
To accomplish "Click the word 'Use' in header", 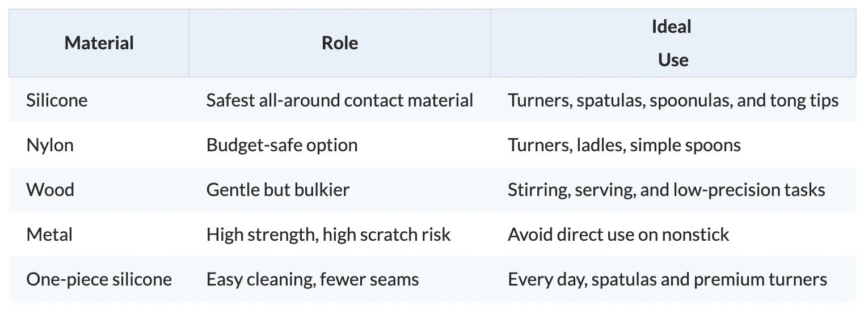I will click(x=673, y=60).
